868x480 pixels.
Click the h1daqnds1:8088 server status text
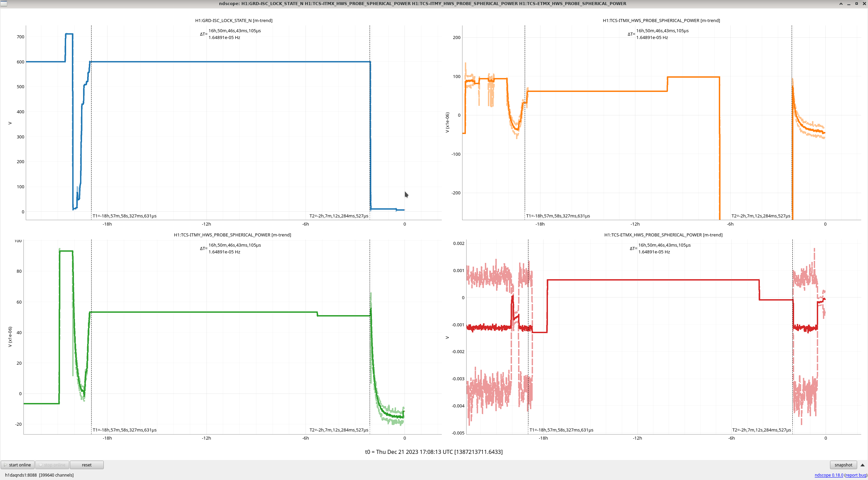pyautogui.click(x=39, y=475)
